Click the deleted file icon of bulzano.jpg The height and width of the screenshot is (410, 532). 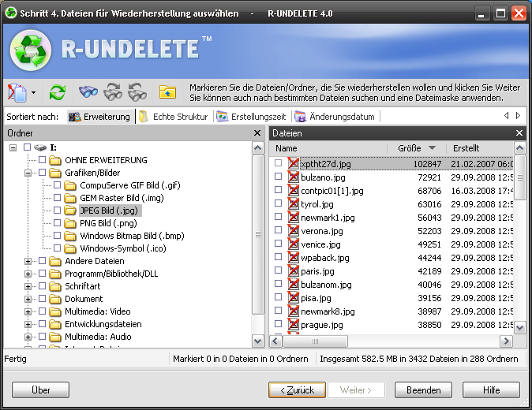(293, 177)
